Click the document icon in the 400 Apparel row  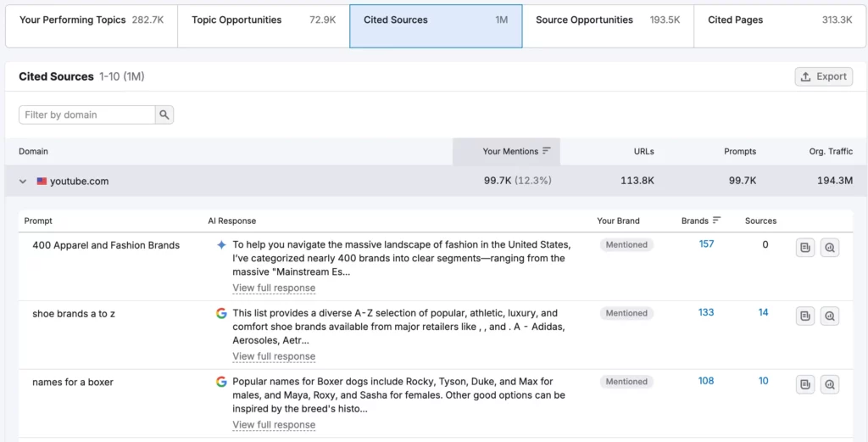805,248
